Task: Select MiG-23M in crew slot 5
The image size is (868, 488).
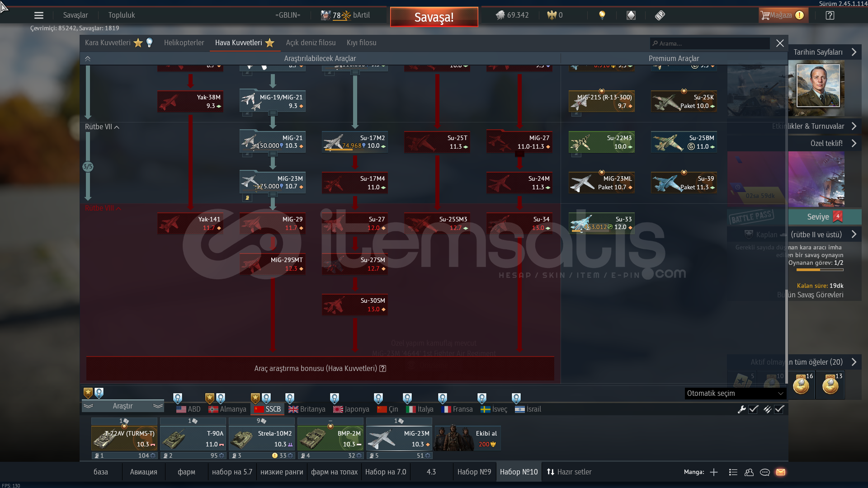Action: click(x=399, y=438)
